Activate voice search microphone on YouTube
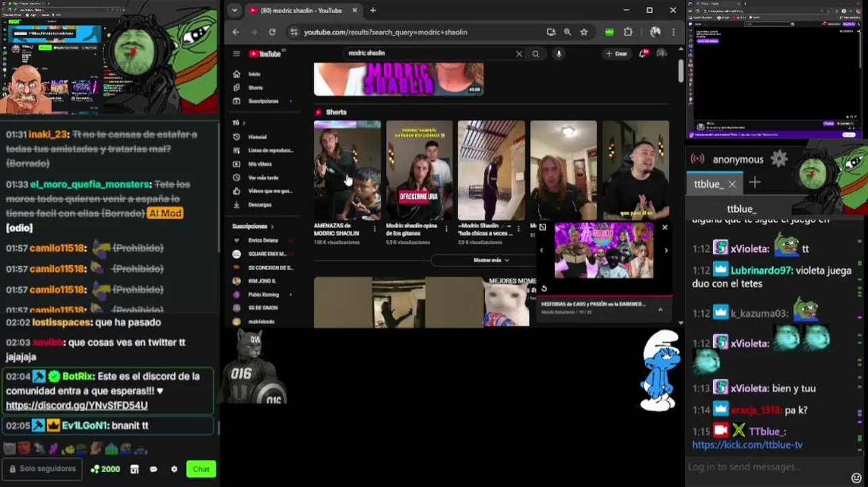This screenshot has width=868, height=487. (x=558, y=53)
